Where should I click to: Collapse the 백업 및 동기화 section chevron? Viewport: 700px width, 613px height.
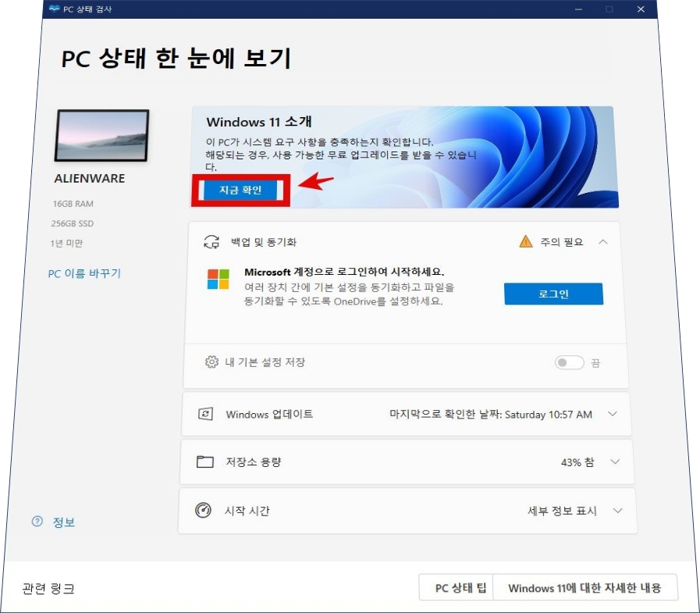pyautogui.click(x=603, y=242)
